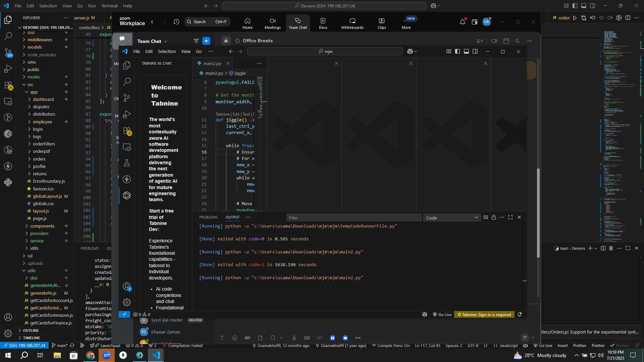Toggle primary side bar in front VS Code
Screen dimensions: 644x362
tap(458, 51)
